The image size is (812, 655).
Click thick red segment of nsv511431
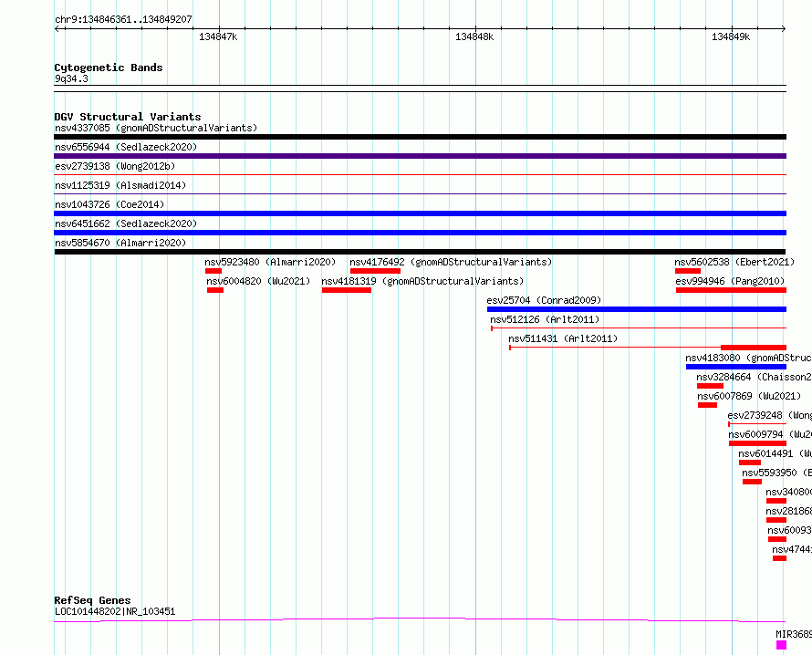point(754,348)
